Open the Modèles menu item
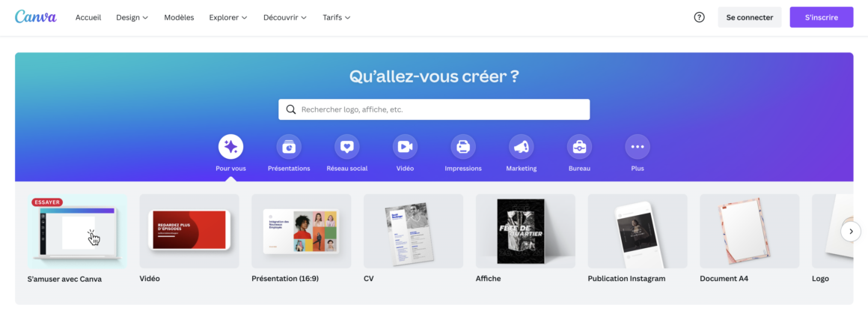This screenshot has height=311, width=868. 179,17
